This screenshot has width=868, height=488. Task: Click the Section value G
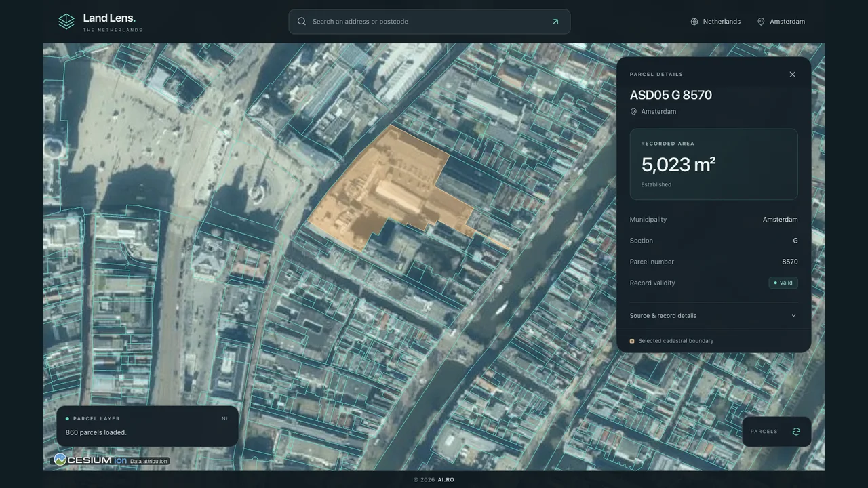point(795,241)
